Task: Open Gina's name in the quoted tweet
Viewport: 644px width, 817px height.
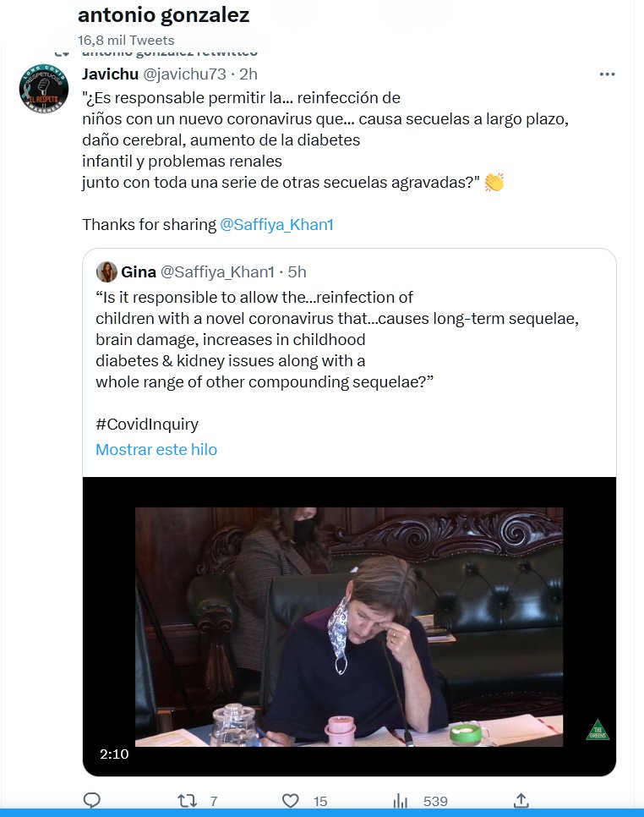Action: click(139, 271)
